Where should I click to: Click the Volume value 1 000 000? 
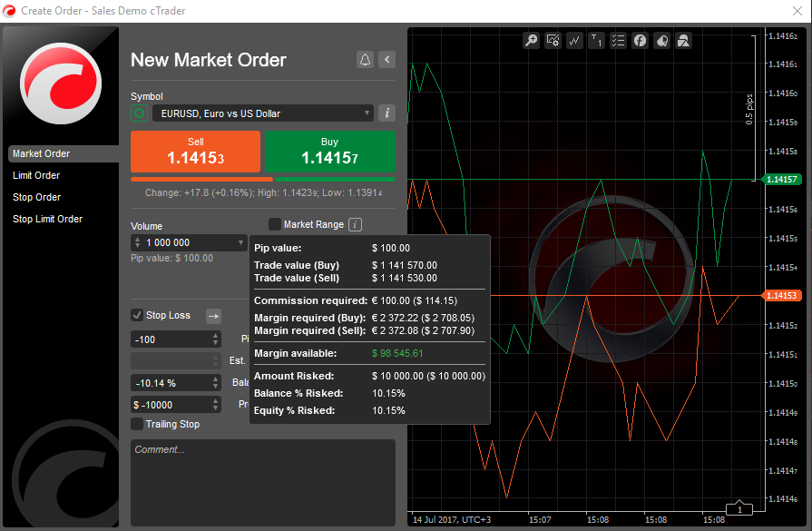tap(168, 242)
